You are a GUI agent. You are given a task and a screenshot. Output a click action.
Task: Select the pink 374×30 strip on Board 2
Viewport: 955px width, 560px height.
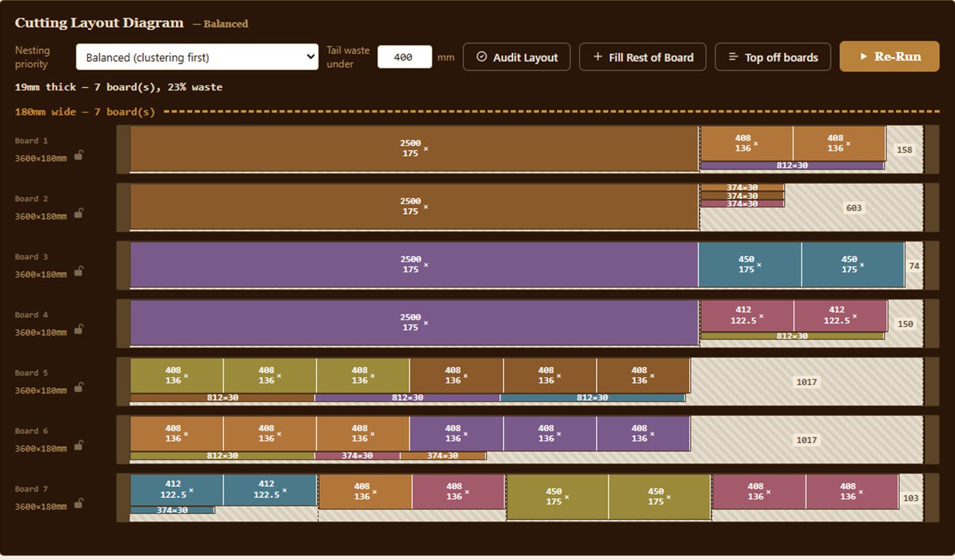tap(742, 204)
